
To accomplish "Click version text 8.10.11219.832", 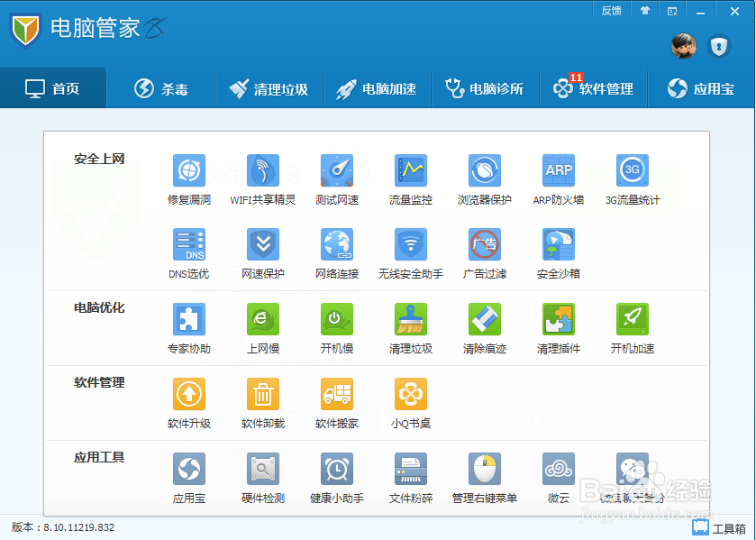I will point(79,527).
